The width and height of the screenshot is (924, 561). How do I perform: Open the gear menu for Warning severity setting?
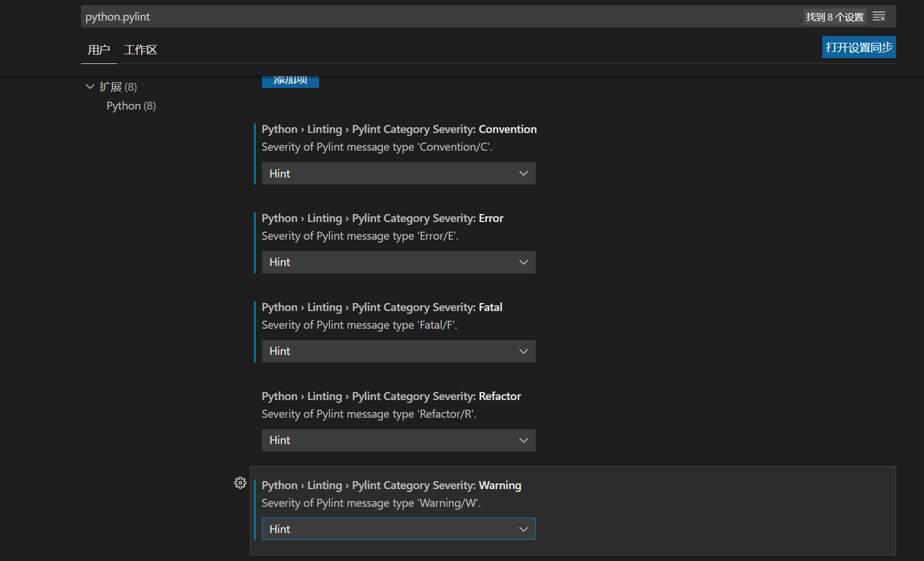tap(240, 483)
